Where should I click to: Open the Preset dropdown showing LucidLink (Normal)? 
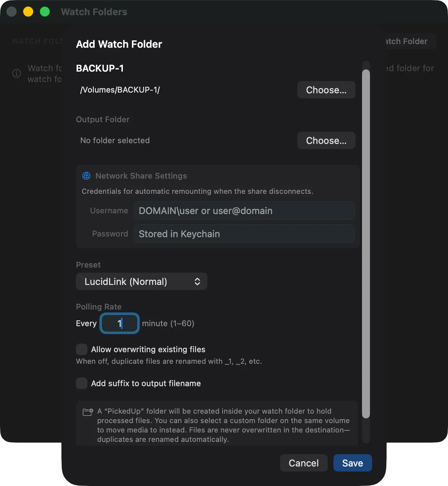[x=141, y=281]
